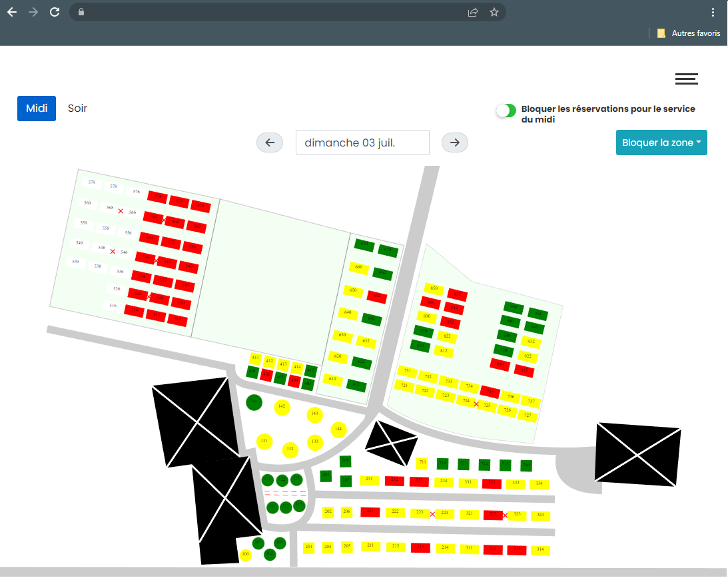Select white table 579
The width and height of the screenshot is (728, 588).
click(x=92, y=182)
